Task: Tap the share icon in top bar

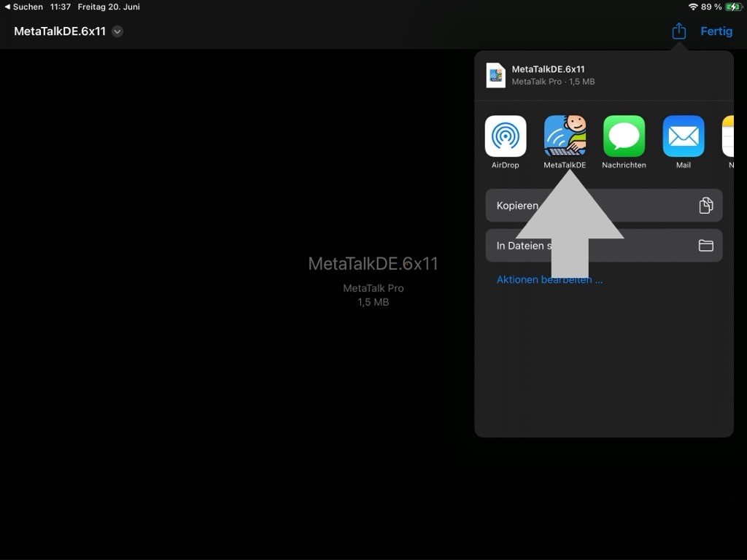Action: click(x=679, y=31)
